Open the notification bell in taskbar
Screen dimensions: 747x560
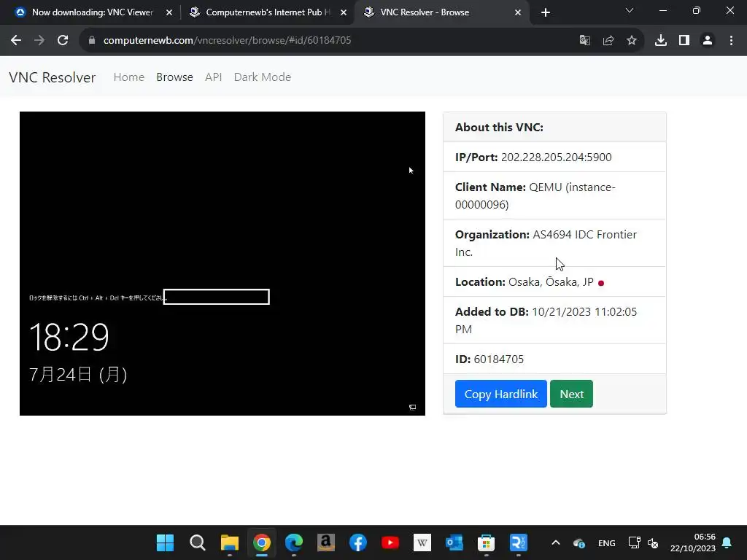727,542
